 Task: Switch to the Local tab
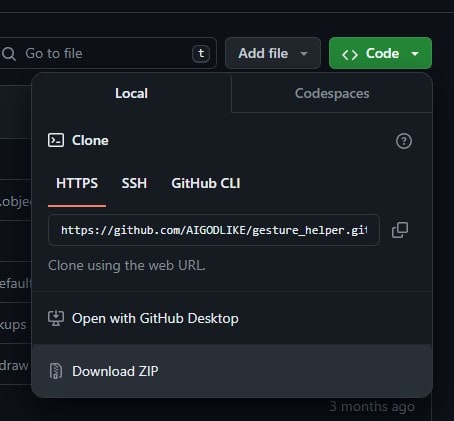pos(131,93)
